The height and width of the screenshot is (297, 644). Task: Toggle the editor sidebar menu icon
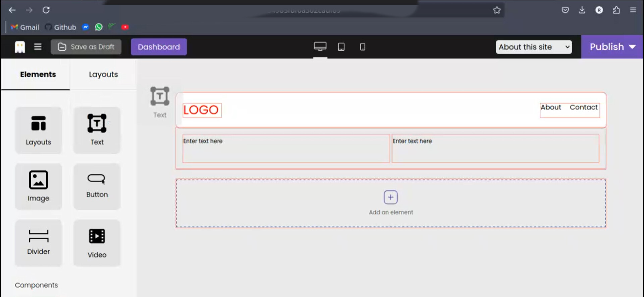point(38,47)
